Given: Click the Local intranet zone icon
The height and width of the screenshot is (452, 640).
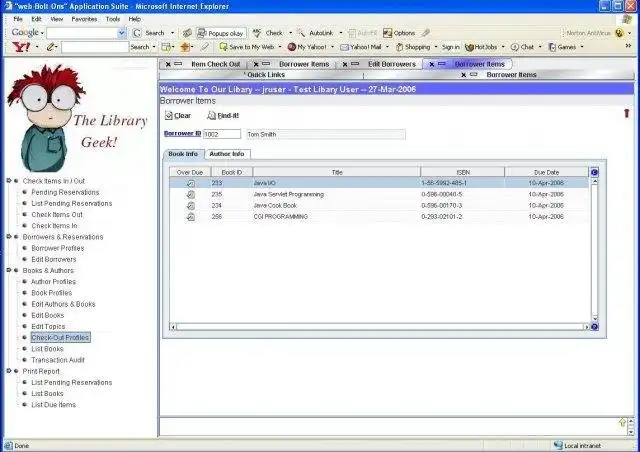Looking at the screenshot, I should (x=558, y=445).
